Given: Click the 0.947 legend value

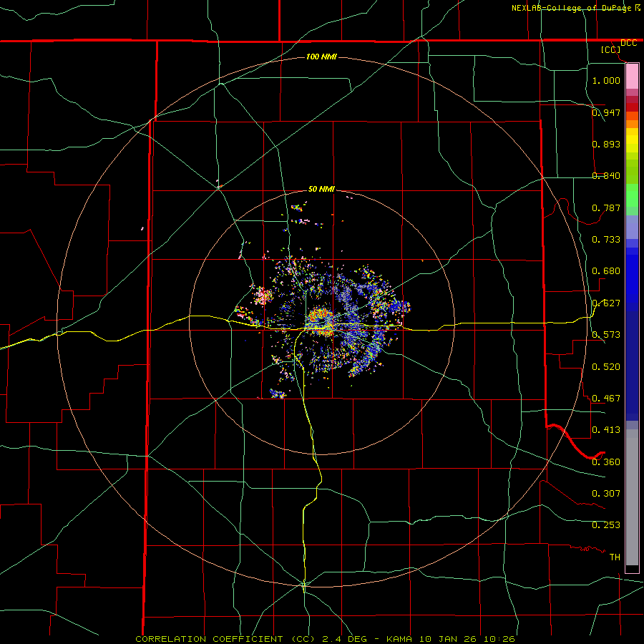Looking at the screenshot, I should (x=606, y=112).
